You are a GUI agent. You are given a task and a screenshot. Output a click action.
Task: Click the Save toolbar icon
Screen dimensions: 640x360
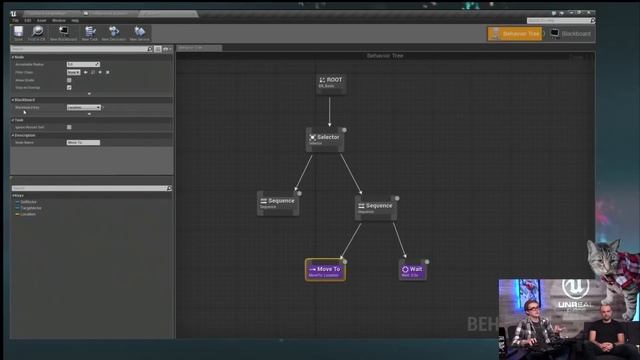click(18, 31)
